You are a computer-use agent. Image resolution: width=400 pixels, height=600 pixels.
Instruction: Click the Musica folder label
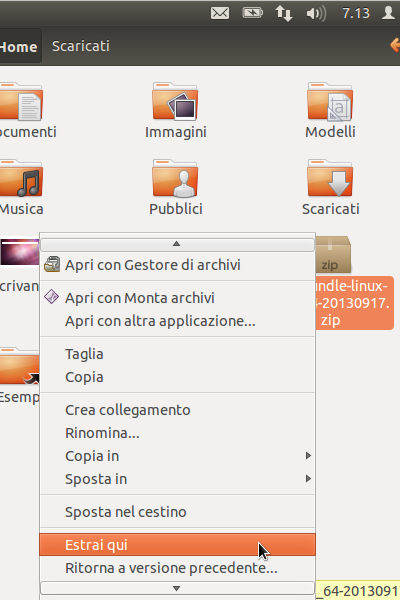pos(21,209)
